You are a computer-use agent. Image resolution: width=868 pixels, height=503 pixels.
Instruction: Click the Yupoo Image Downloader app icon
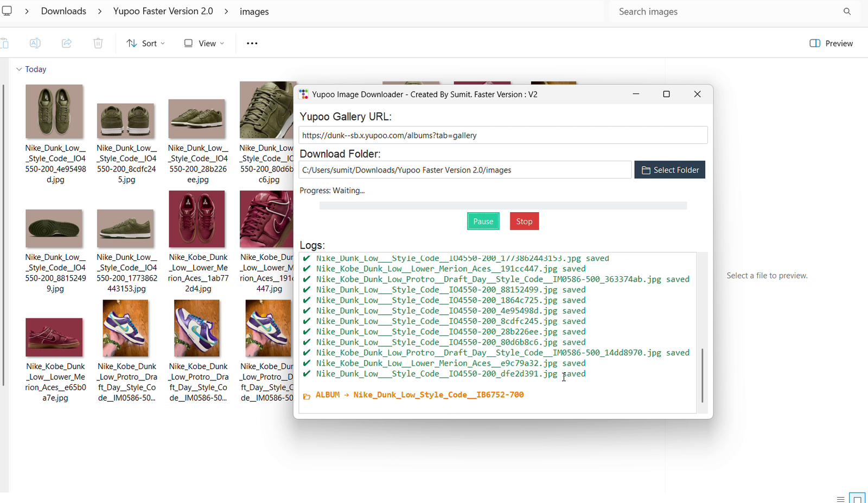pos(304,94)
